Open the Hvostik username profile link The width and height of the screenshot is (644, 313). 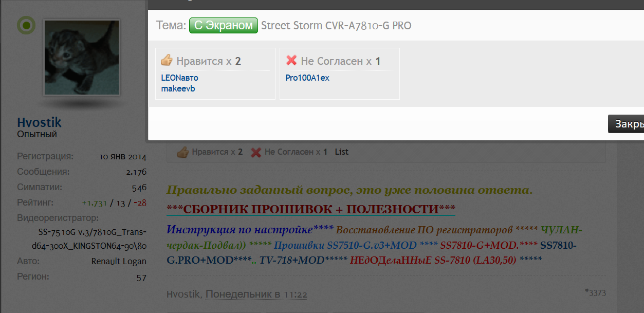click(39, 122)
